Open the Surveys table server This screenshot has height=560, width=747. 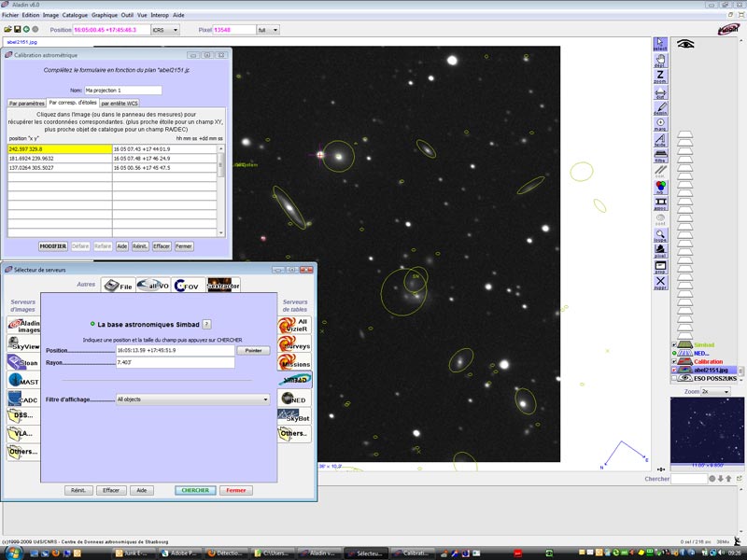pos(294,343)
